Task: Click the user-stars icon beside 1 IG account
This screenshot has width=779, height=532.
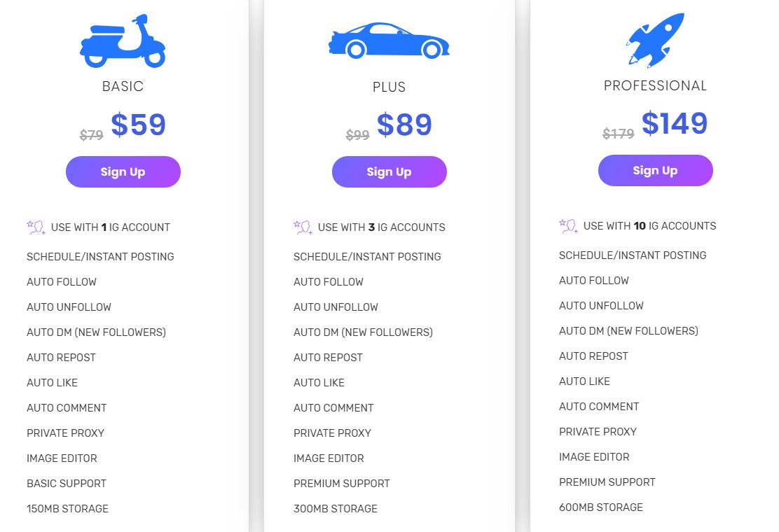Action: click(36, 227)
